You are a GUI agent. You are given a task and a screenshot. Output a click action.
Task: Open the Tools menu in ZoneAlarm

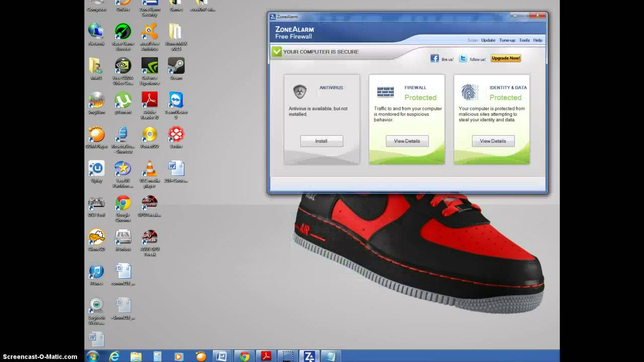[524, 40]
